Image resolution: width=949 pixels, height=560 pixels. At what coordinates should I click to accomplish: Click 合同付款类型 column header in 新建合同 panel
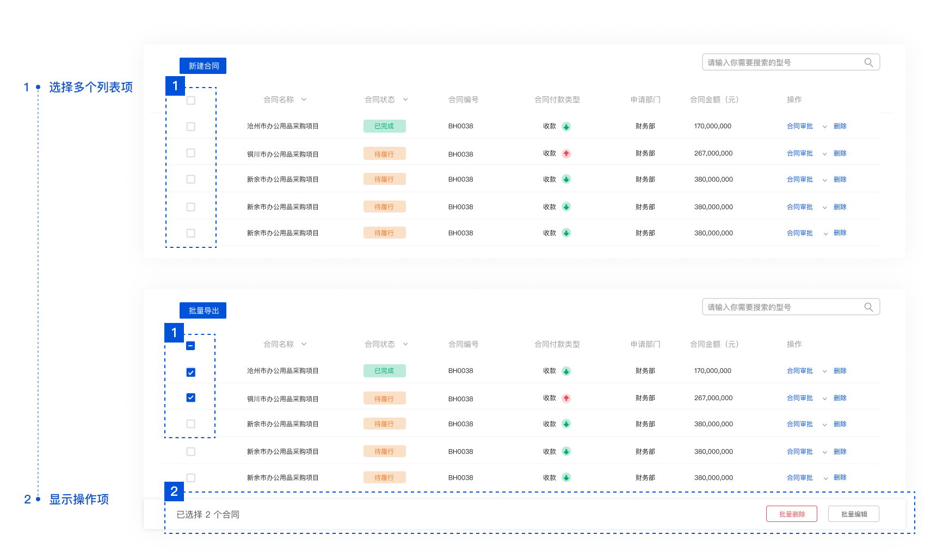click(x=557, y=99)
